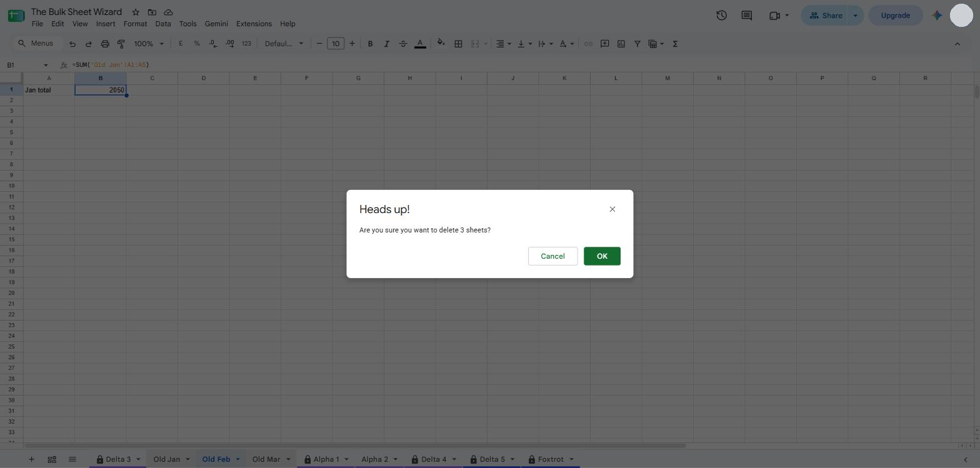The width and height of the screenshot is (980, 468).
Task: Click the Redo icon
Action: click(x=89, y=44)
